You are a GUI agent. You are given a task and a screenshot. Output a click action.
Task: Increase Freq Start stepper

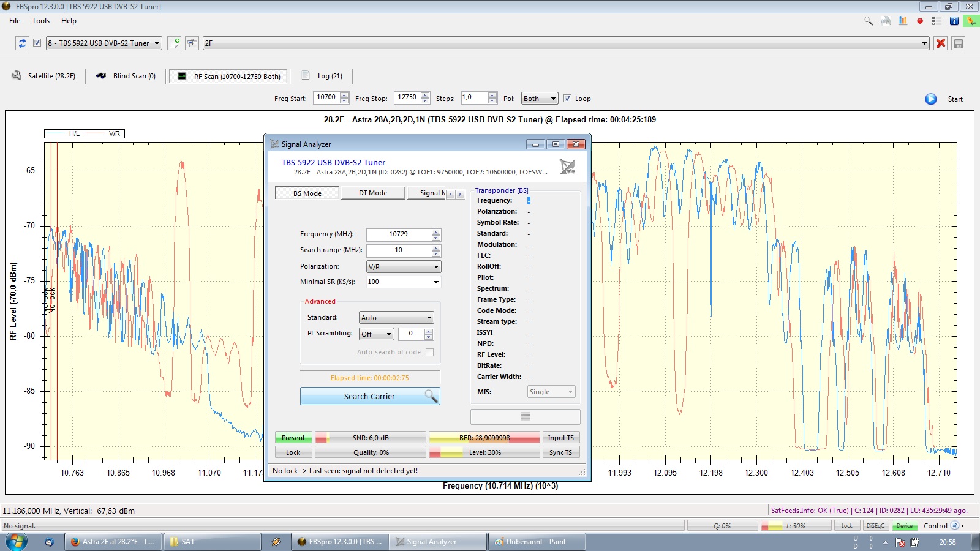(x=344, y=95)
